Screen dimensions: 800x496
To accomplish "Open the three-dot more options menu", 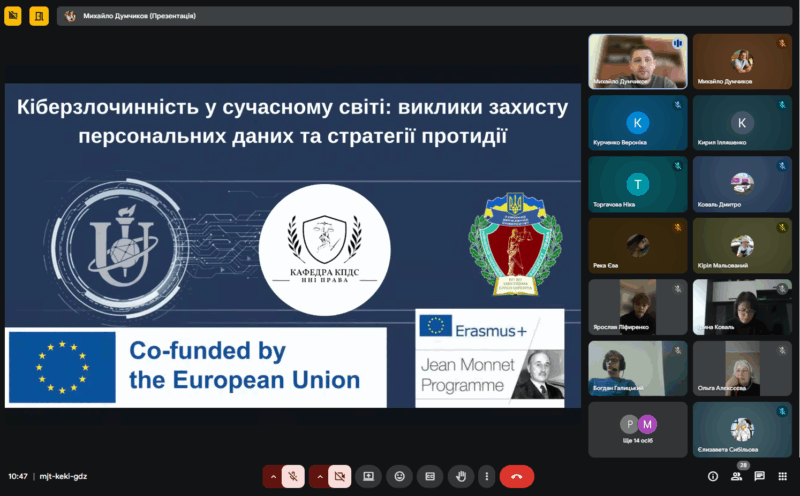I will click(486, 477).
